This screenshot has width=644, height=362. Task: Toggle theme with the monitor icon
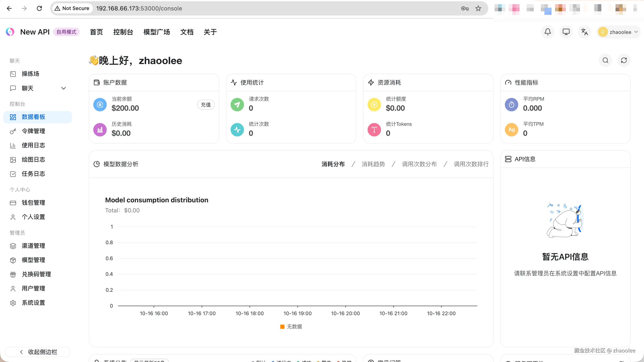[566, 32]
